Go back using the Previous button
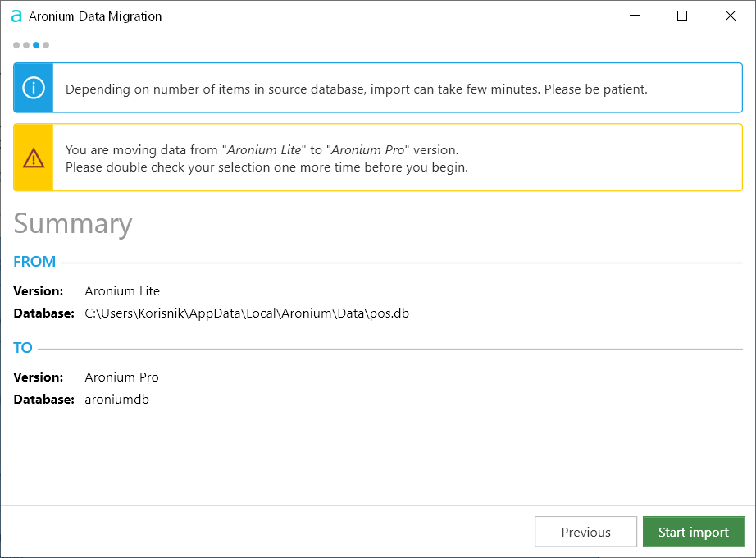756x558 pixels. (x=585, y=532)
